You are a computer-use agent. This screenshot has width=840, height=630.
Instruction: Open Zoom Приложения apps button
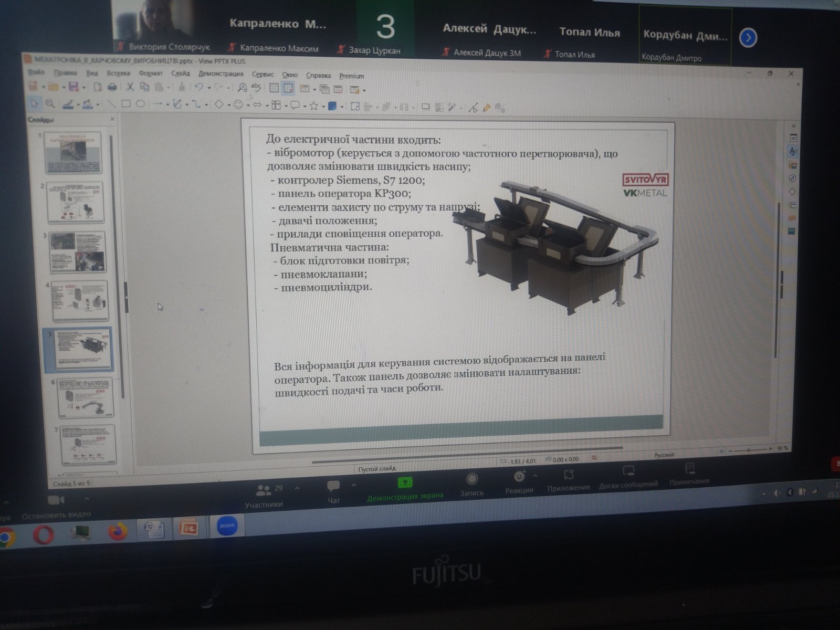[x=568, y=480]
